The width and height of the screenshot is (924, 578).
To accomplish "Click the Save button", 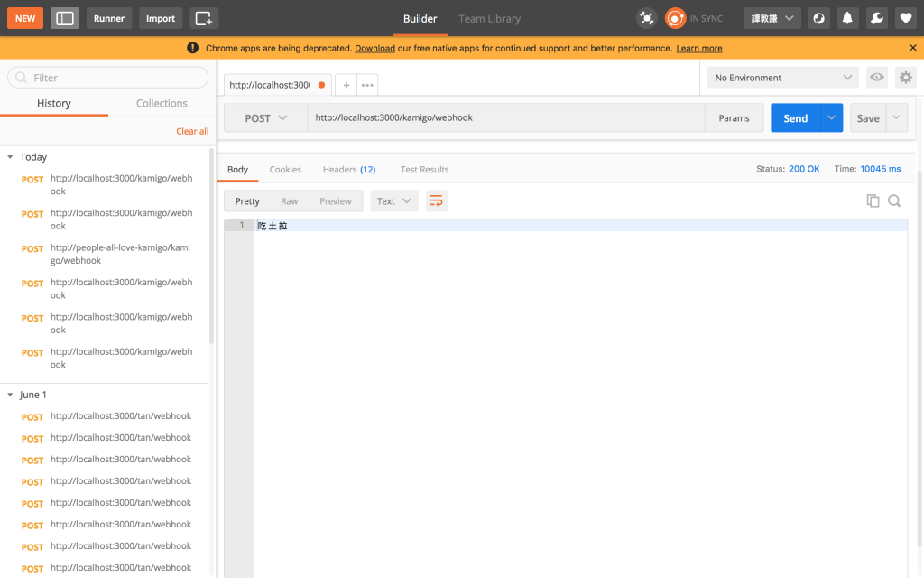I will (x=867, y=118).
